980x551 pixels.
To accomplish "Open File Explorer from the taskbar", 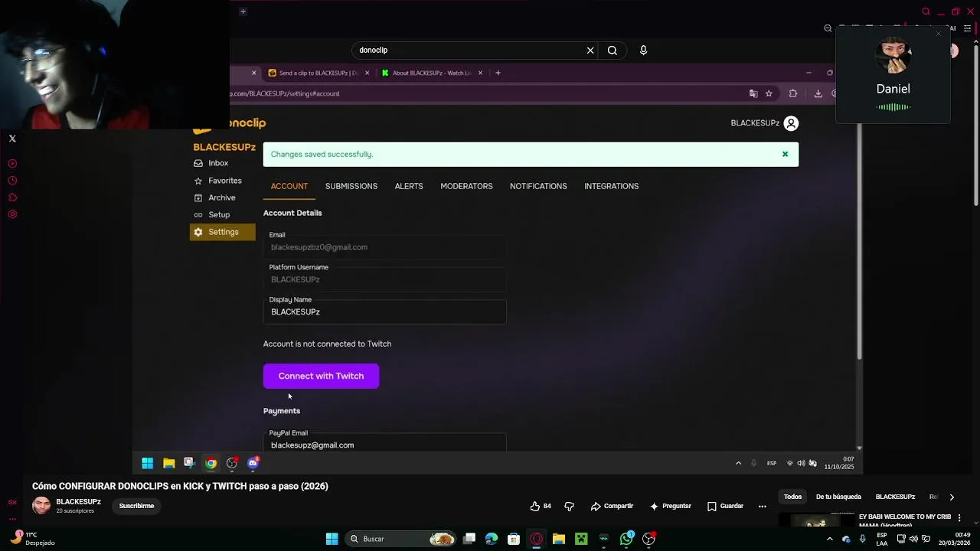I will point(559,539).
